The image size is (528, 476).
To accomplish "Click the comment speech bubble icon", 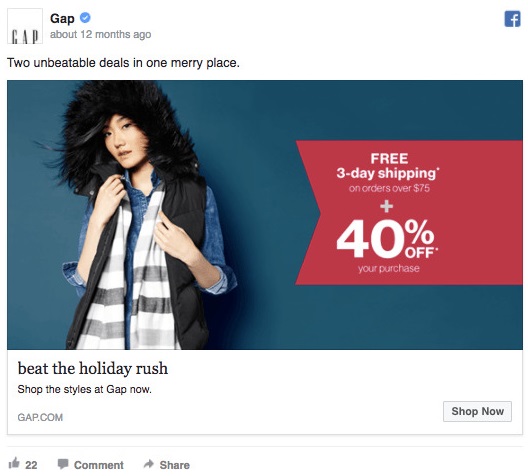I will point(63,464).
